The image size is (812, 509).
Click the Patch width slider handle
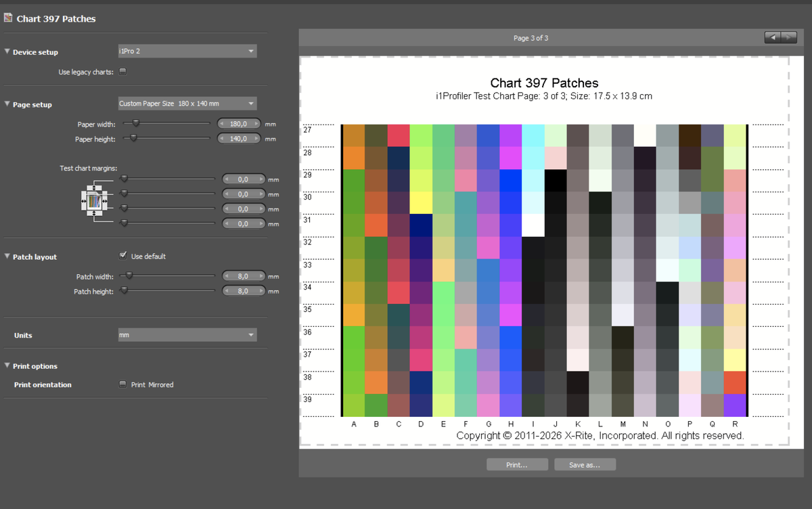tap(129, 275)
